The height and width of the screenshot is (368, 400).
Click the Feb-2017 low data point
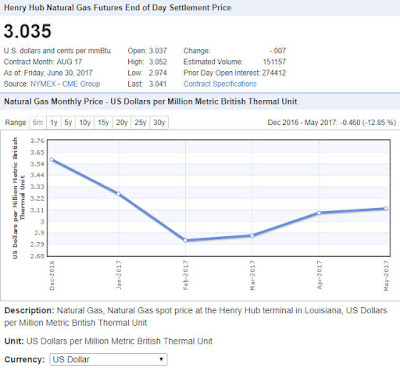tap(185, 240)
